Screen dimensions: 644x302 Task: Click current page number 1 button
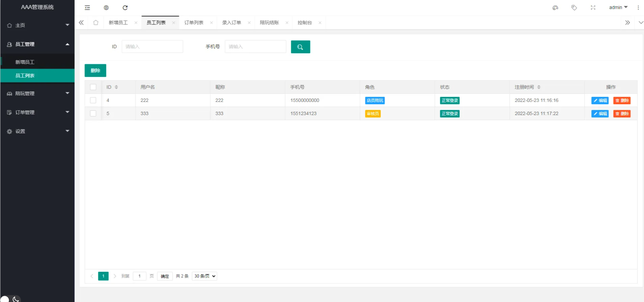coord(103,276)
